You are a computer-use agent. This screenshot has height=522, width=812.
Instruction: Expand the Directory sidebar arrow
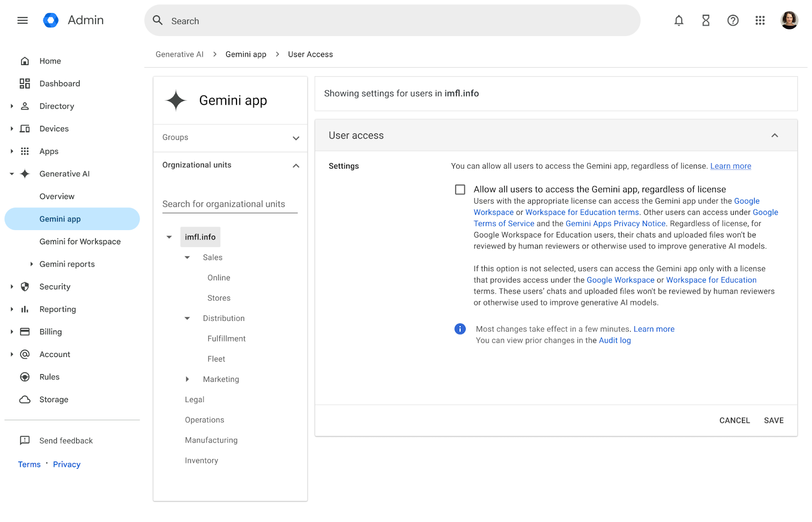(12, 106)
